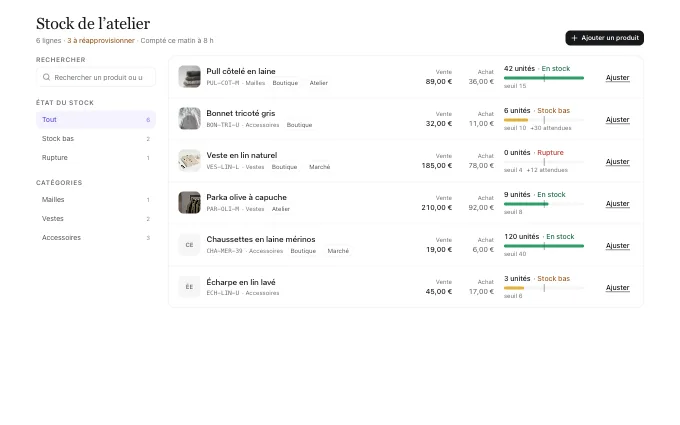This screenshot has width=680, height=425.
Task: Click the magnifier icon in search box
Action: [46, 77]
